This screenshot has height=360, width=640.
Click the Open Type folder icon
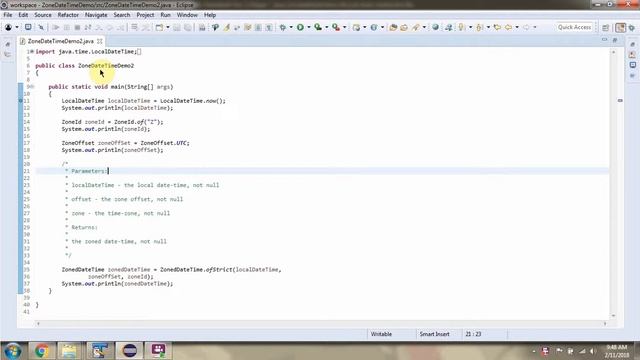[393, 27]
